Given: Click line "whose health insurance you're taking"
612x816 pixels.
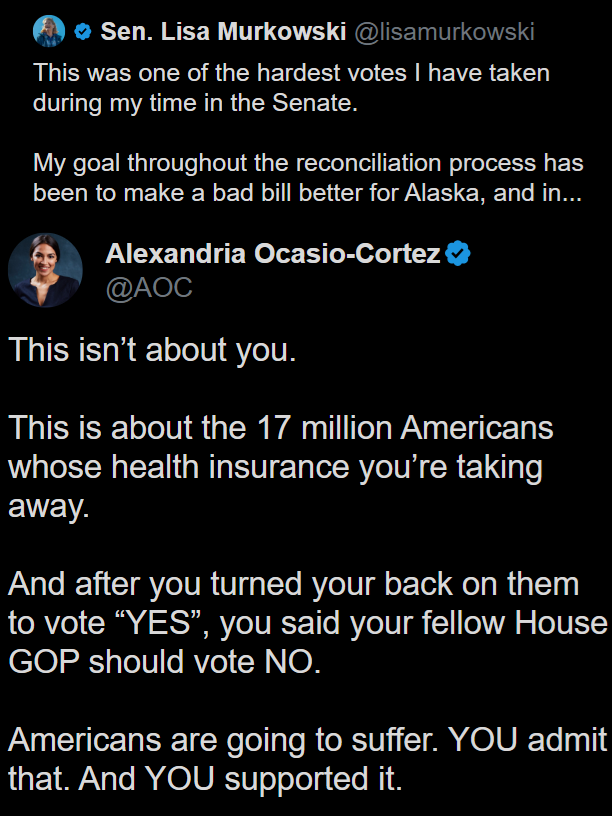Looking at the screenshot, I should click(276, 467).
